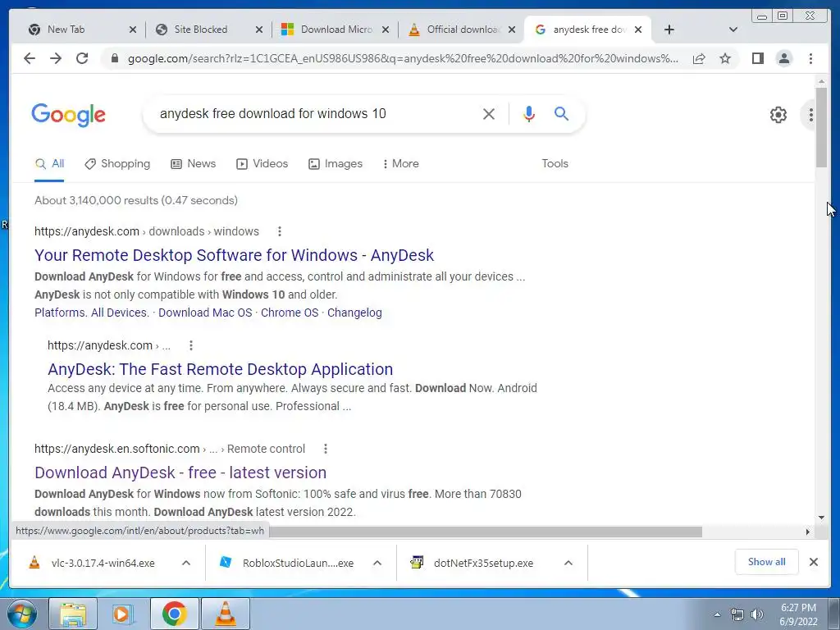The width and height of the screenshot is (840, 630).
Task: Click the VLC icon in the taskbar
Action: [225, 614]
